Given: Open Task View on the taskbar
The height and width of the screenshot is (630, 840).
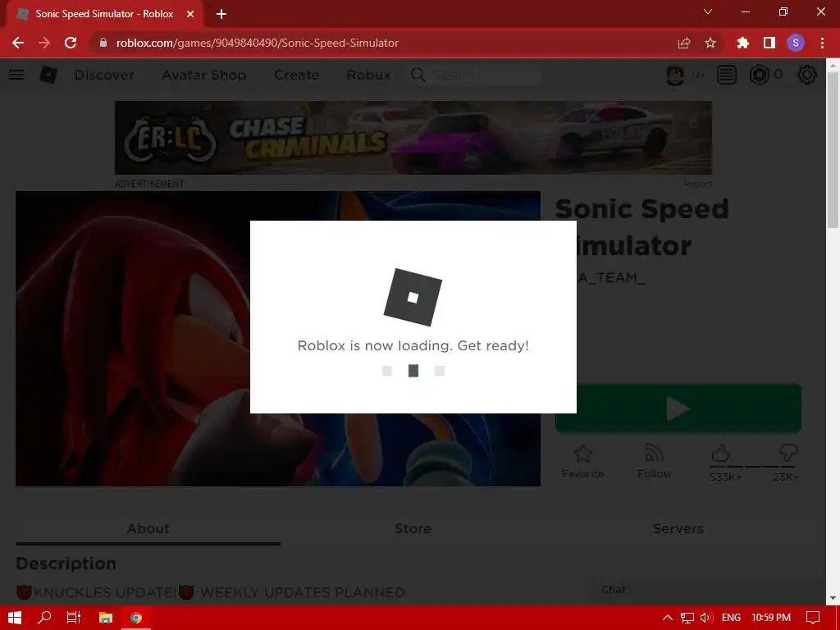Looking at the screenshot, I should click(x=74, y=618).
